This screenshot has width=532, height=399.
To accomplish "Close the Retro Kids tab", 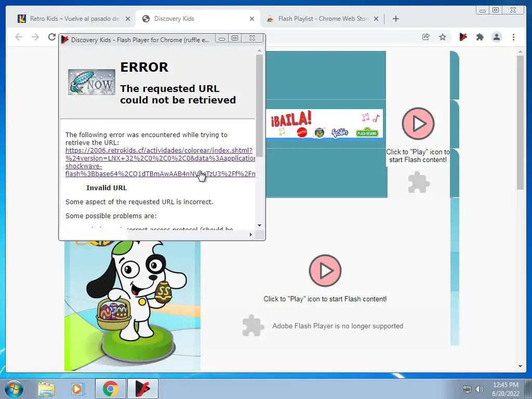I will pos(128,19).
